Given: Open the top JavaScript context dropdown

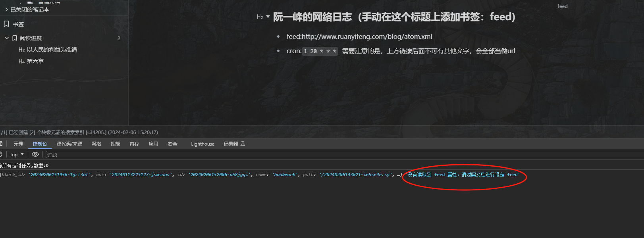Looking at the screenshot, I should click(17, 155).
